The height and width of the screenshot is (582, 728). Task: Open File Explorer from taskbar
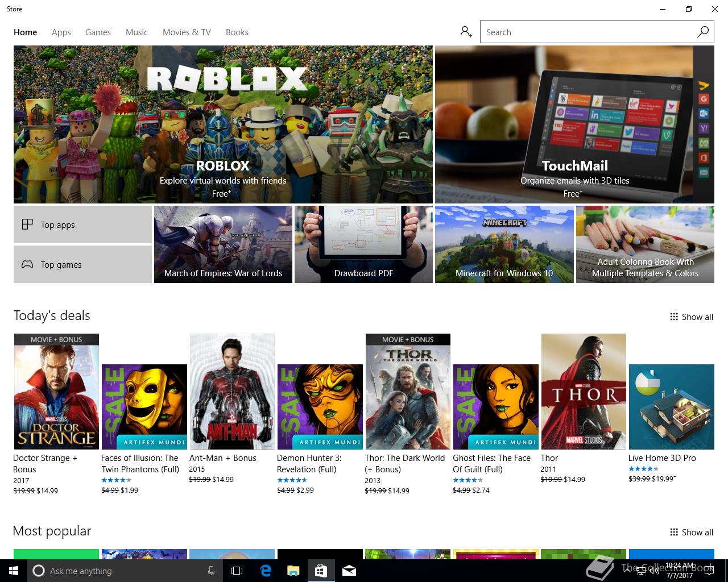pos(293,571)
